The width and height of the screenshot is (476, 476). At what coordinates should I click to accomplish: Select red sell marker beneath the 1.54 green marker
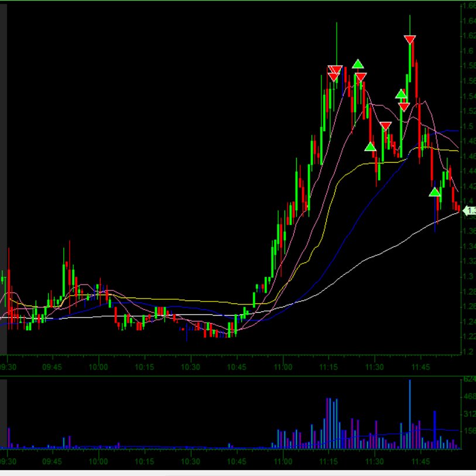pos(404,107)
